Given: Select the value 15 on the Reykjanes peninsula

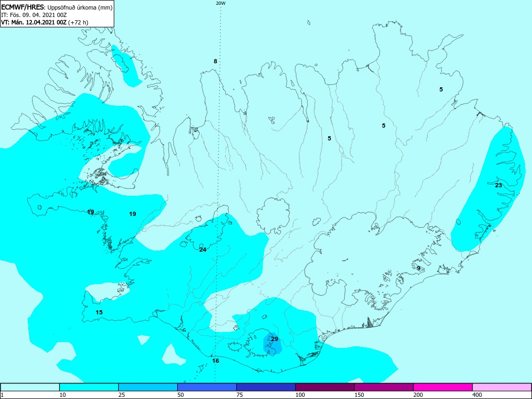Looking at the screenshot, I should click(x=99, y=312).
